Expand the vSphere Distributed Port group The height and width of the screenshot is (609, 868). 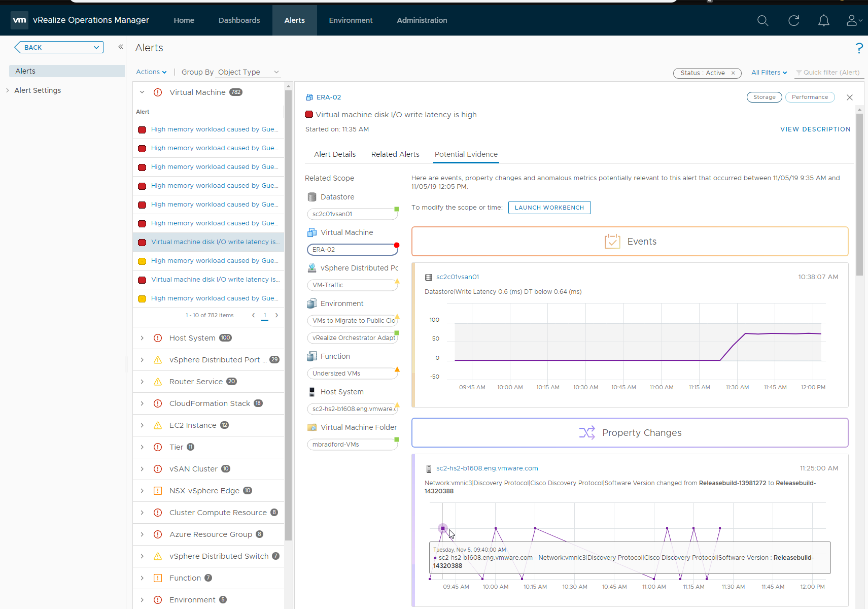pos(142,360)
